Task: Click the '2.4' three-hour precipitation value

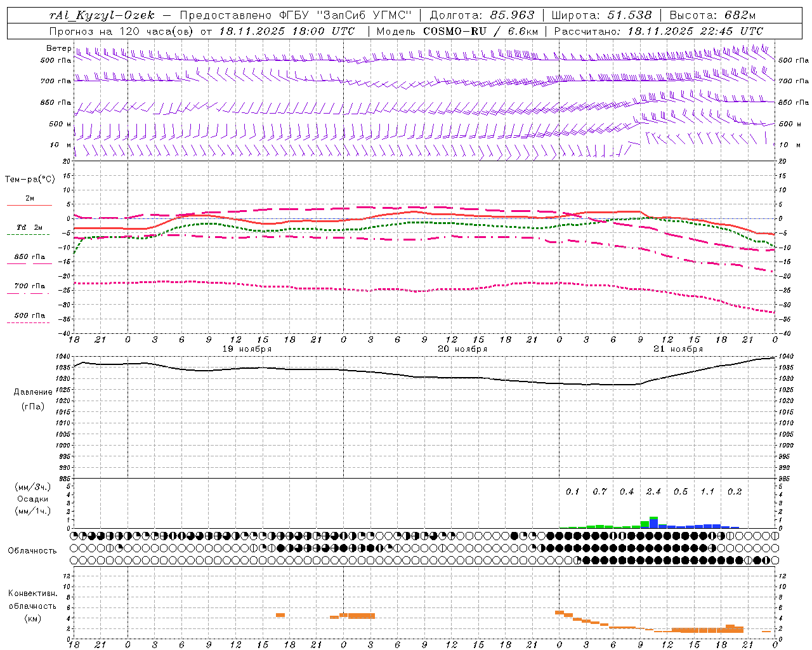Action: coord(653,492)
